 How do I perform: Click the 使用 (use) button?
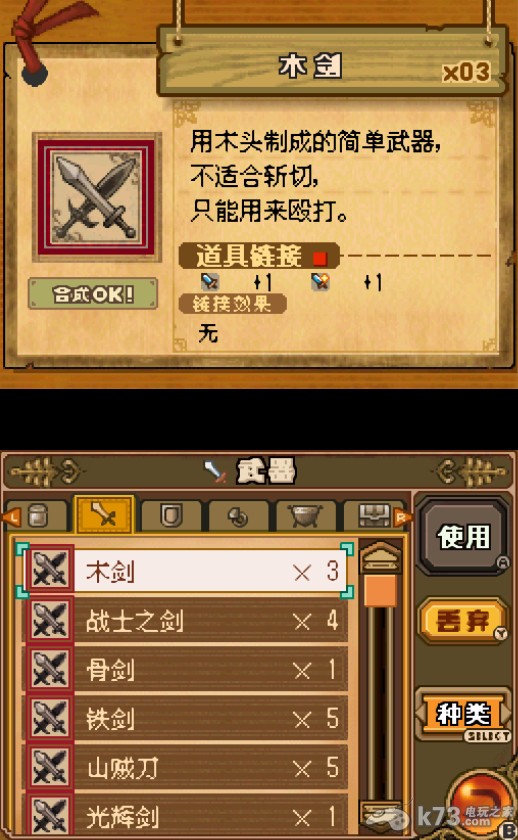463,536
